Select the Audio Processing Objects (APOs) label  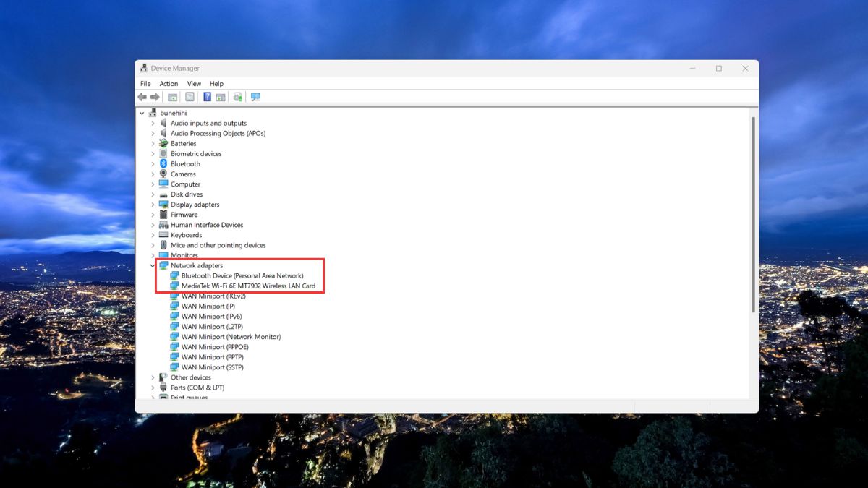point(218,134)
